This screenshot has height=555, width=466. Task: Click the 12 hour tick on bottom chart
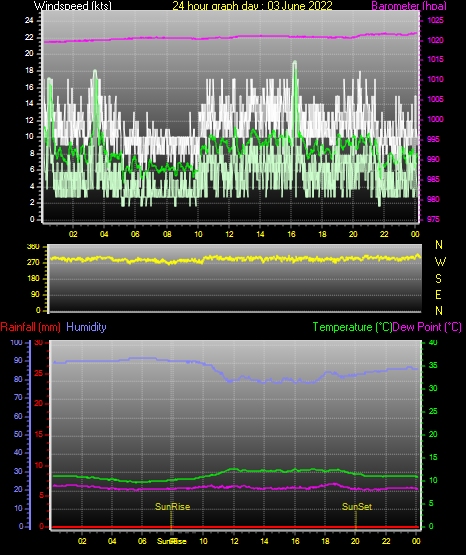[x=234, y=541]
